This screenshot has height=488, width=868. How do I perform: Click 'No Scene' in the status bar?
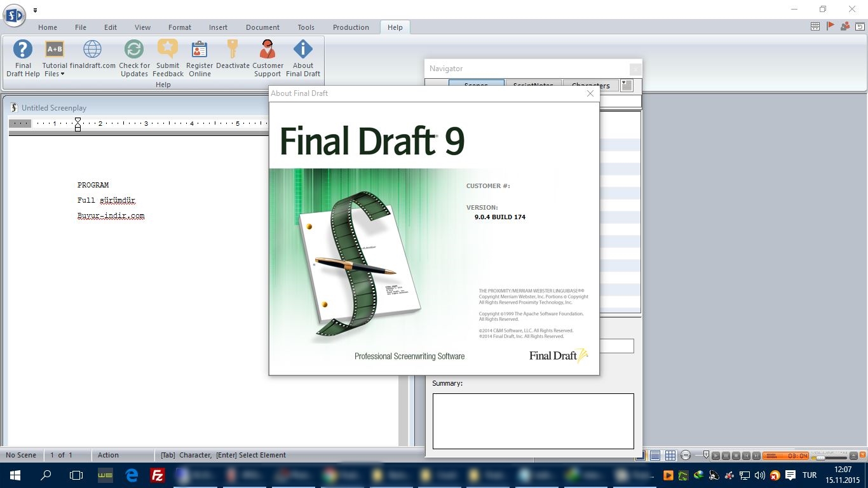[x=21, y=455]
